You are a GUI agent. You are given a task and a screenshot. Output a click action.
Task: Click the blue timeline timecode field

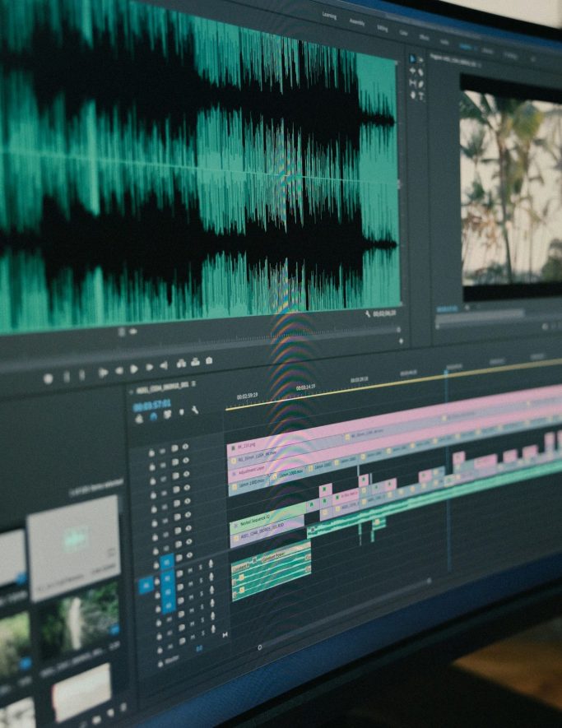tap(152, 405)
